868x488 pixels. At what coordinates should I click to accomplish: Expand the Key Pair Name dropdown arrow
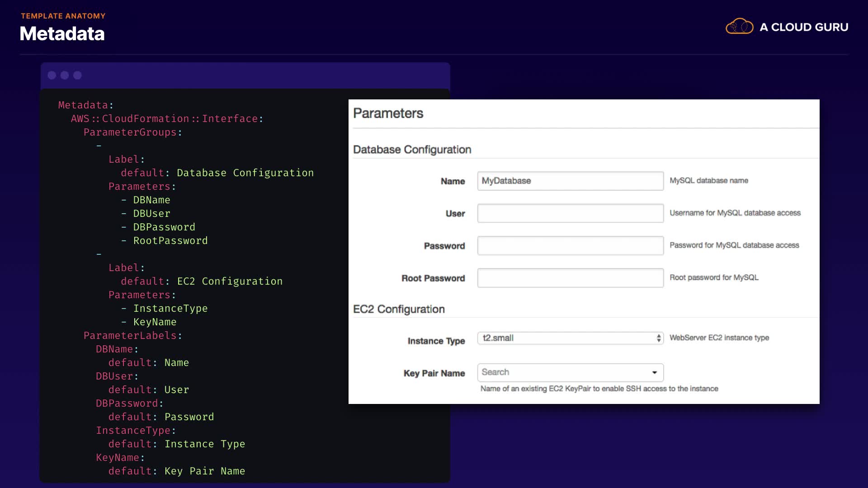(654, 372)
